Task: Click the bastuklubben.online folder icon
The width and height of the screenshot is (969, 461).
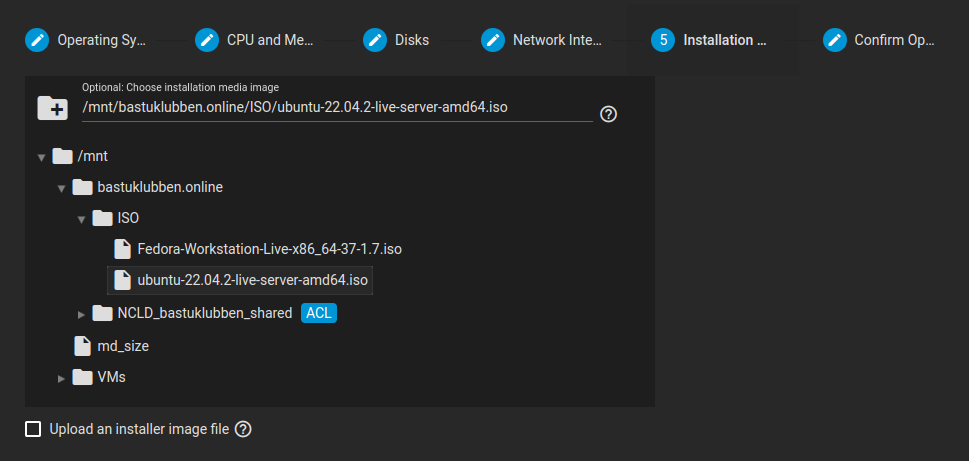Action: [x=82, y=187]
